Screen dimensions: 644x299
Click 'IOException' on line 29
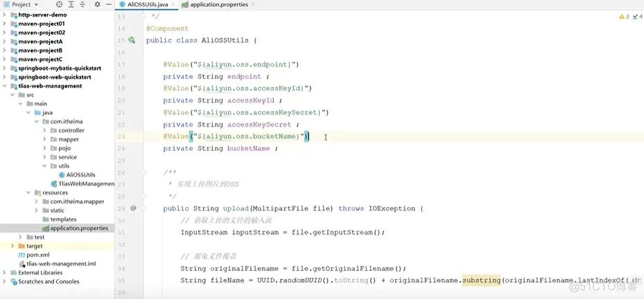pyautogui.click(x=392, y=208)
